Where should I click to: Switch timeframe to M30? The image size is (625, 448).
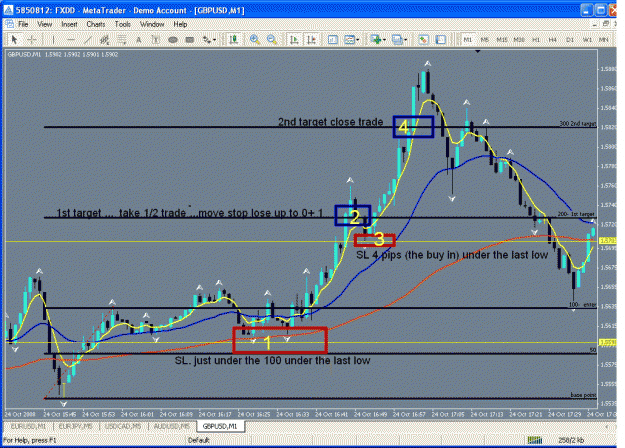[x=519, y=39]
